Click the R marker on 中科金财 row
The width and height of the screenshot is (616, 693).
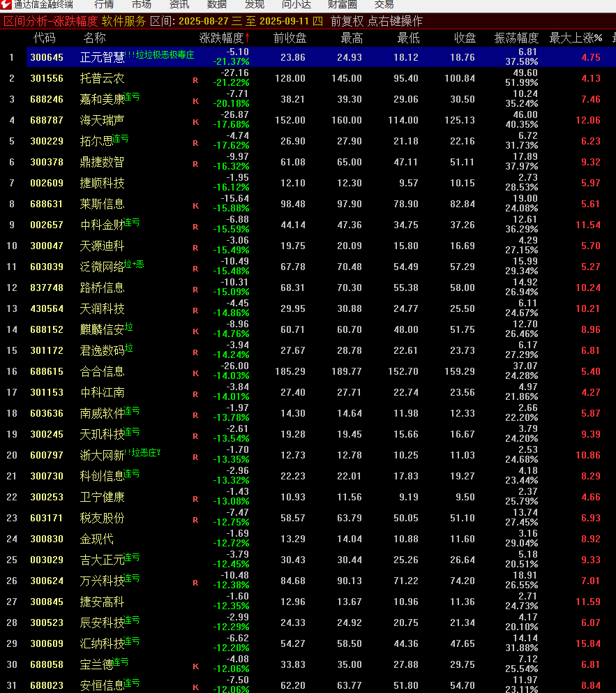(x=195, y=228)
